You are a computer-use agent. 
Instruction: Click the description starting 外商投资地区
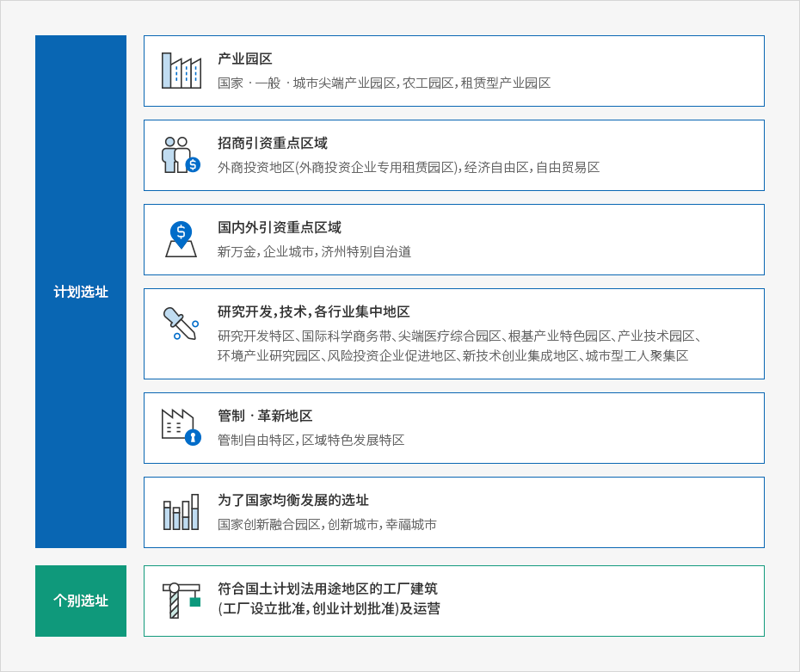[409, 167]
